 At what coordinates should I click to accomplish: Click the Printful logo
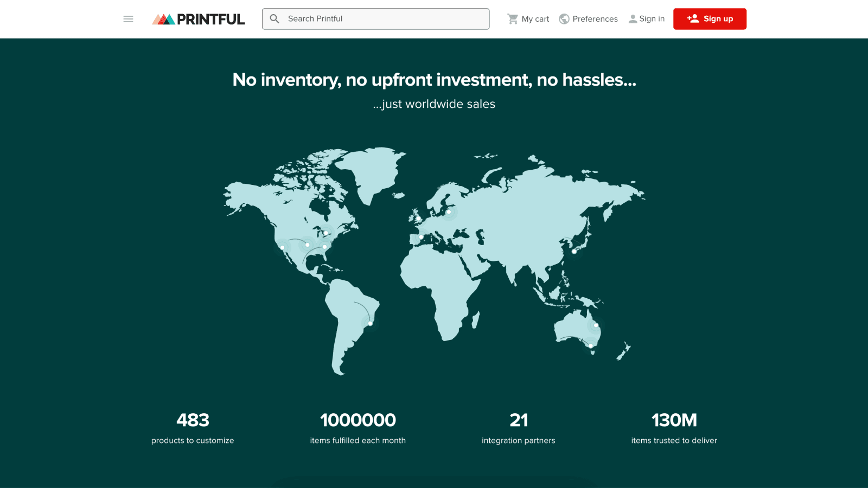(199, 19)
